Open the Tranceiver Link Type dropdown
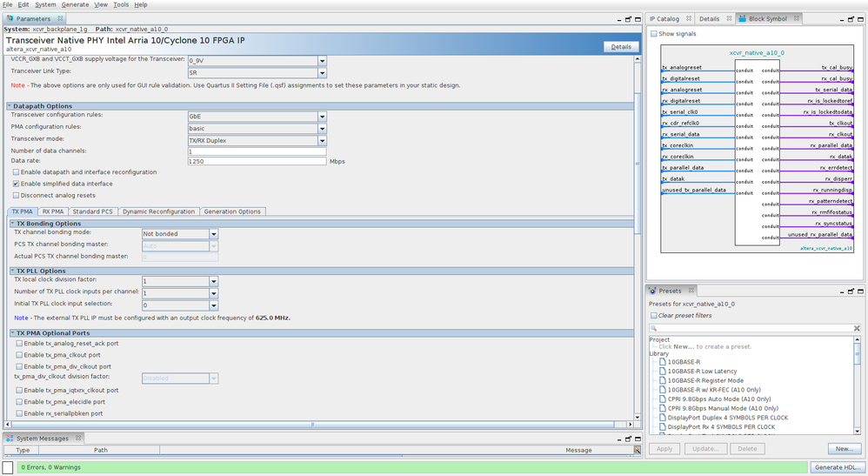868x476 pixels. point(322,72)
